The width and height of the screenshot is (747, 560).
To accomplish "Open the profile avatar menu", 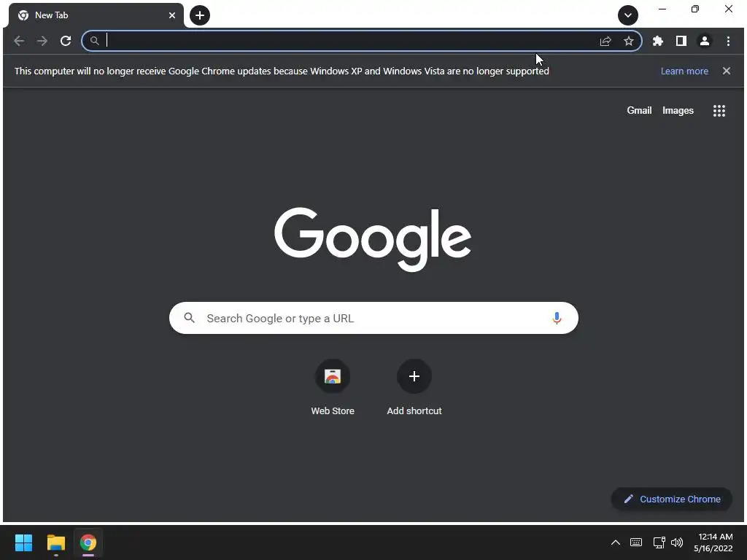I will pyautogui.click(x=705, y=41).
